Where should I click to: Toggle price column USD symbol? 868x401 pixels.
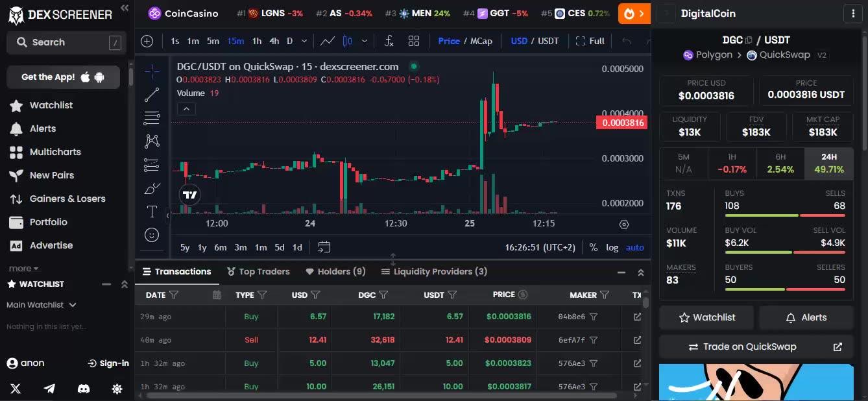[523, 295]
